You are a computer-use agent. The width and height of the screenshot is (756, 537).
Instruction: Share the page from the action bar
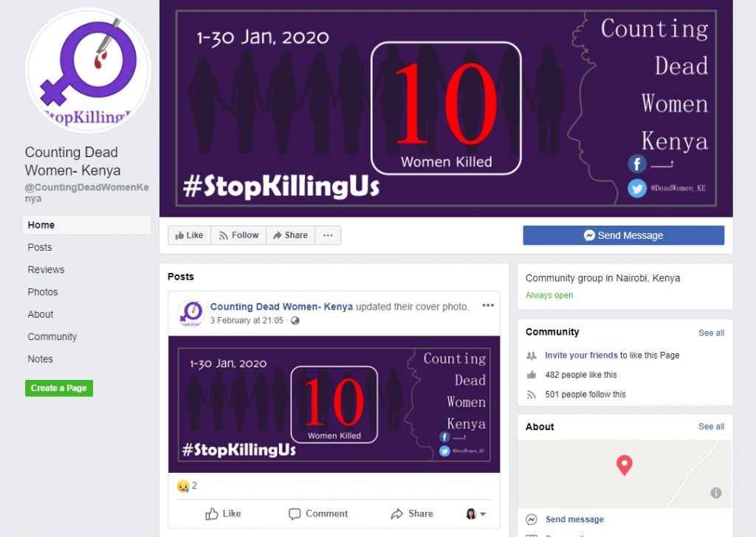pos(291,235)
